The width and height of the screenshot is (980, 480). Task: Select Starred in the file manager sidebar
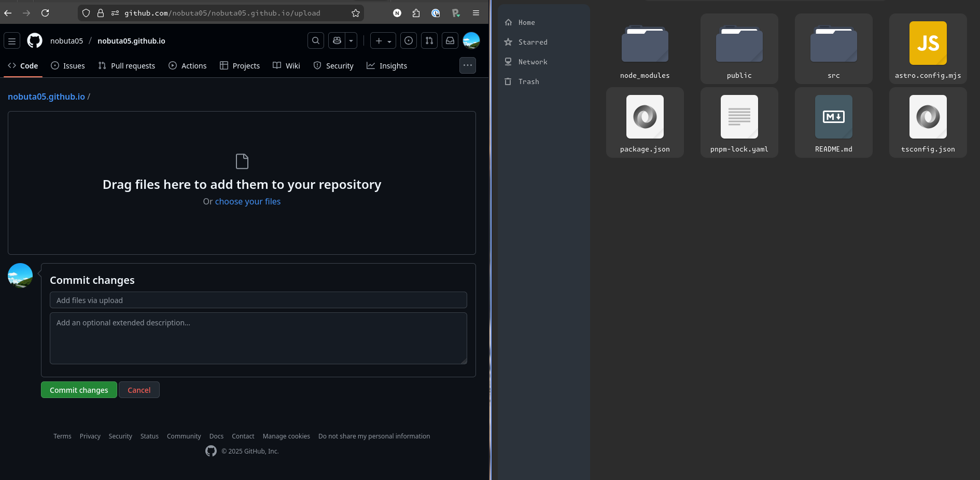click(533, 42)
